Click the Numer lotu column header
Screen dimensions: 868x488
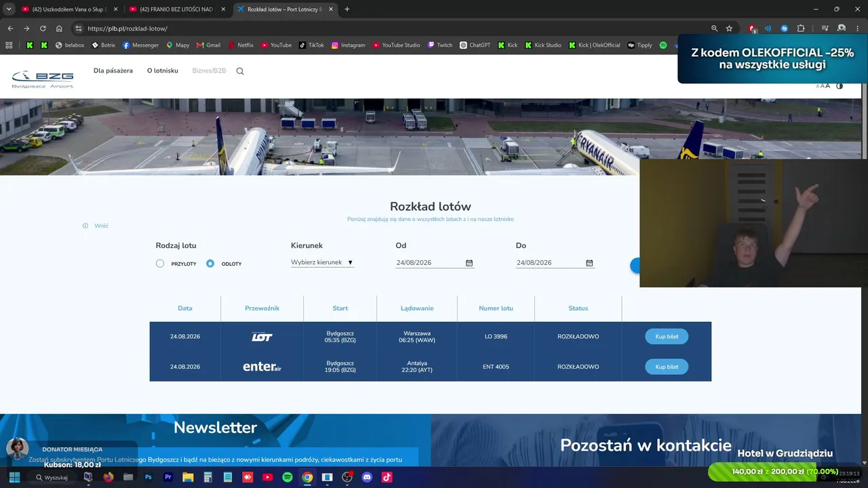click(496, 308)
